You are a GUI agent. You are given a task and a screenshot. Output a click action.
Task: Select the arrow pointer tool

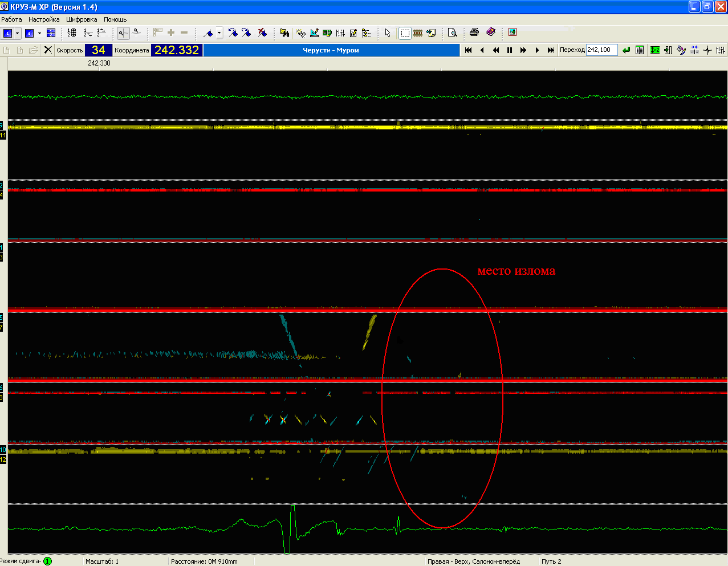388,33
